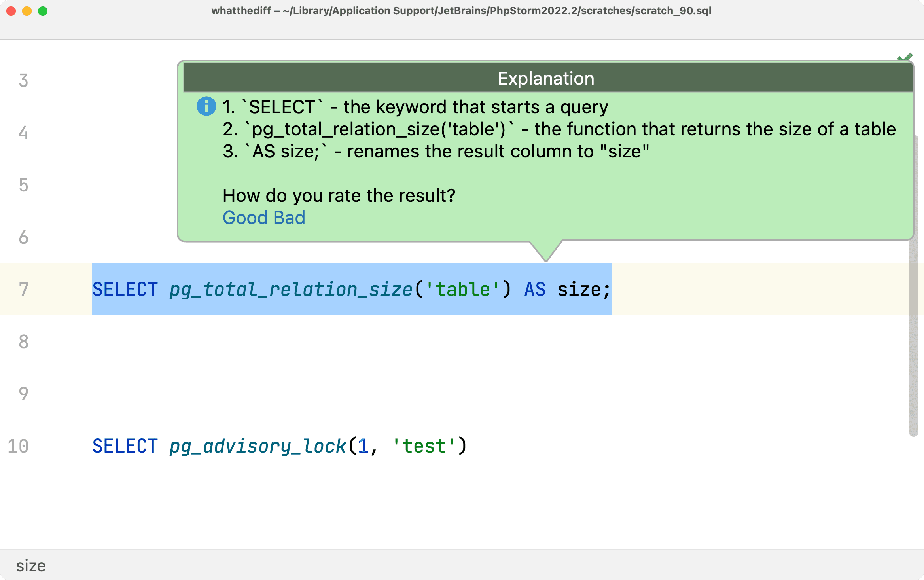Click the pg_advisory_lock function name
Screen dimensions: 924x580
[258, 446]
